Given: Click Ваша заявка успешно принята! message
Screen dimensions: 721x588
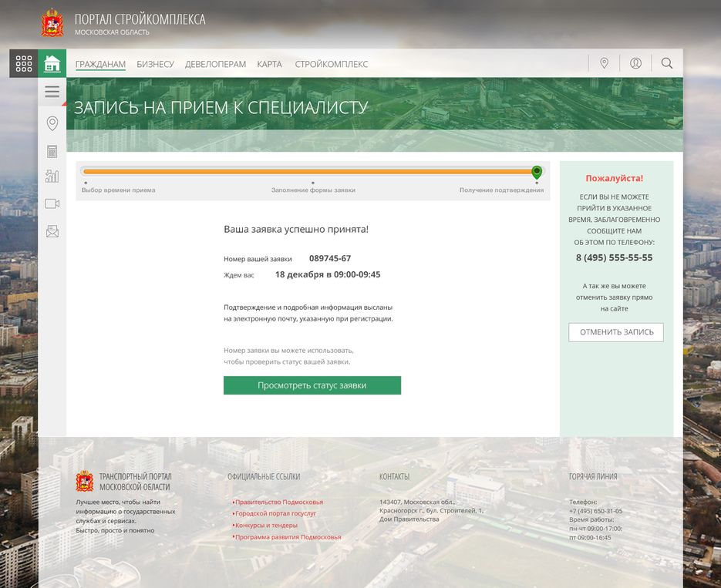Looking at the screenshot, I should [296, 229].
